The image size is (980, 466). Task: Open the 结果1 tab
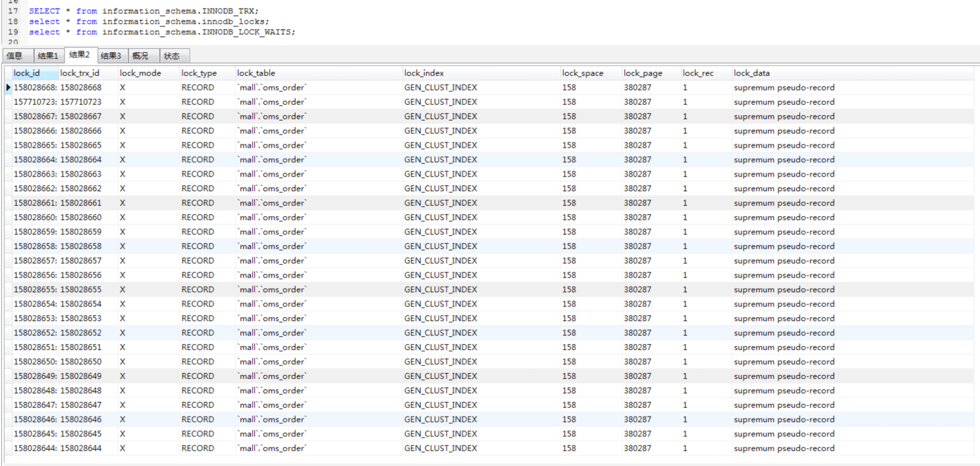47,56
